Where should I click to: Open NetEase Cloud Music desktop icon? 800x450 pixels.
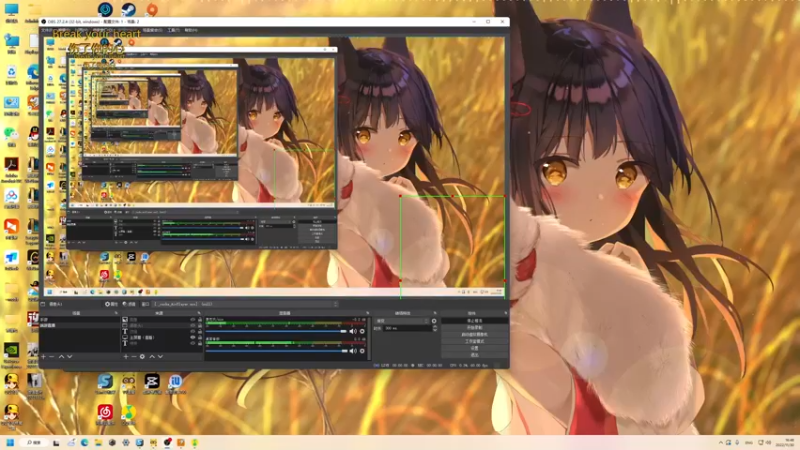(x=105, y=414)
